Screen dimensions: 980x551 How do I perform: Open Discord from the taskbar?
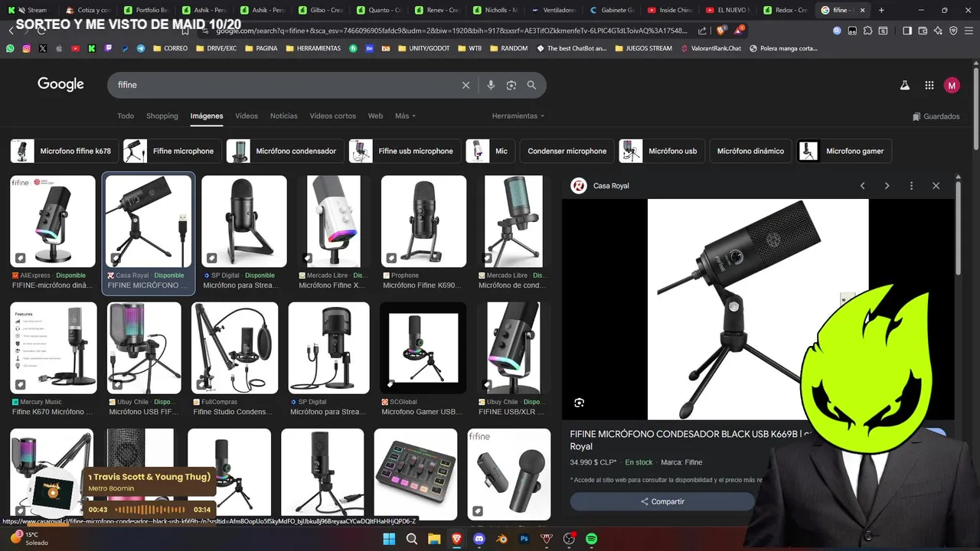[x=479, y=539]
